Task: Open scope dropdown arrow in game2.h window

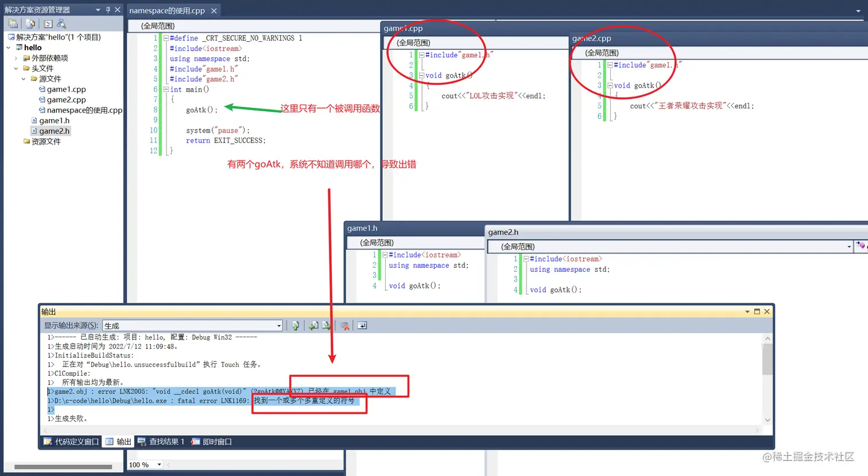Action: point(849,247)
